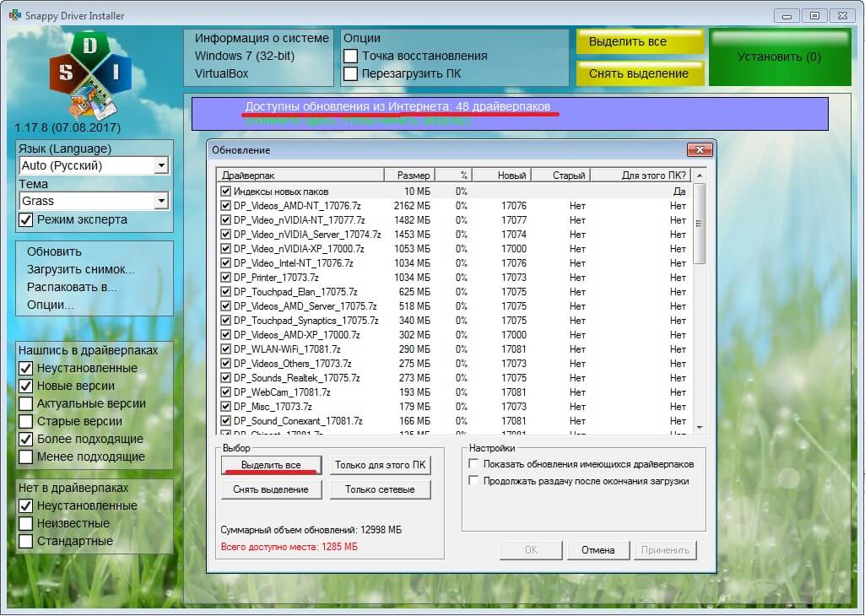Enable Неизвестные checkbox
The height and width of the screenshot is (616, 865).
point(26,523)
